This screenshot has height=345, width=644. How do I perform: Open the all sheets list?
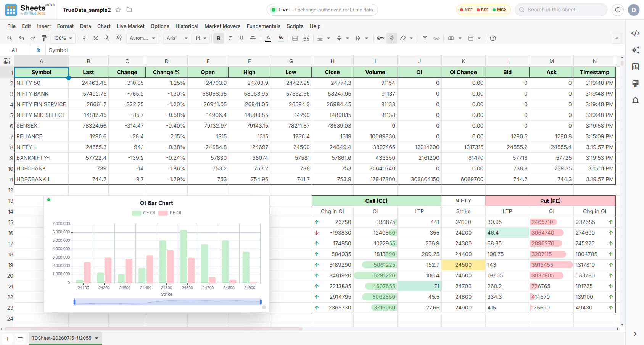point(20,339)
